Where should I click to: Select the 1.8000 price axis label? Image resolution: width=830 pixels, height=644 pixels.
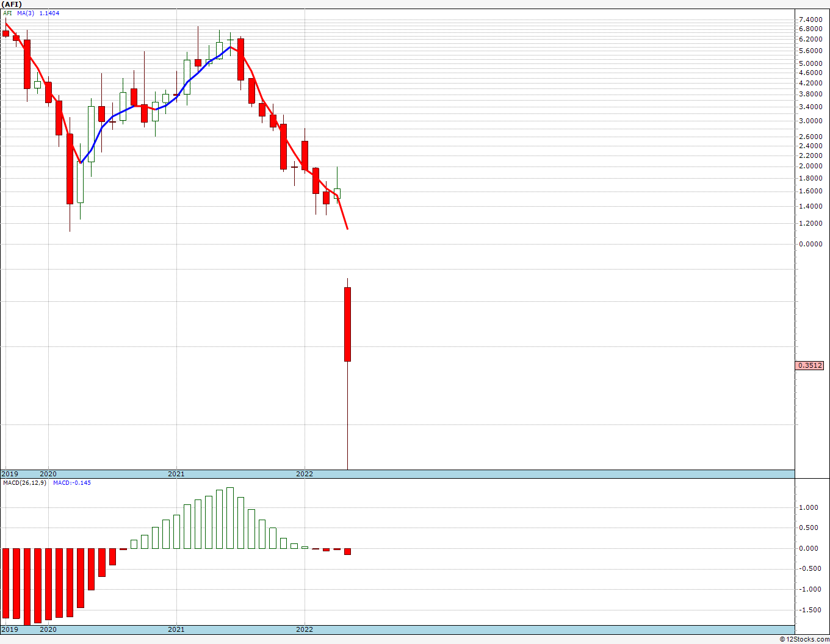tap(810, 178)
